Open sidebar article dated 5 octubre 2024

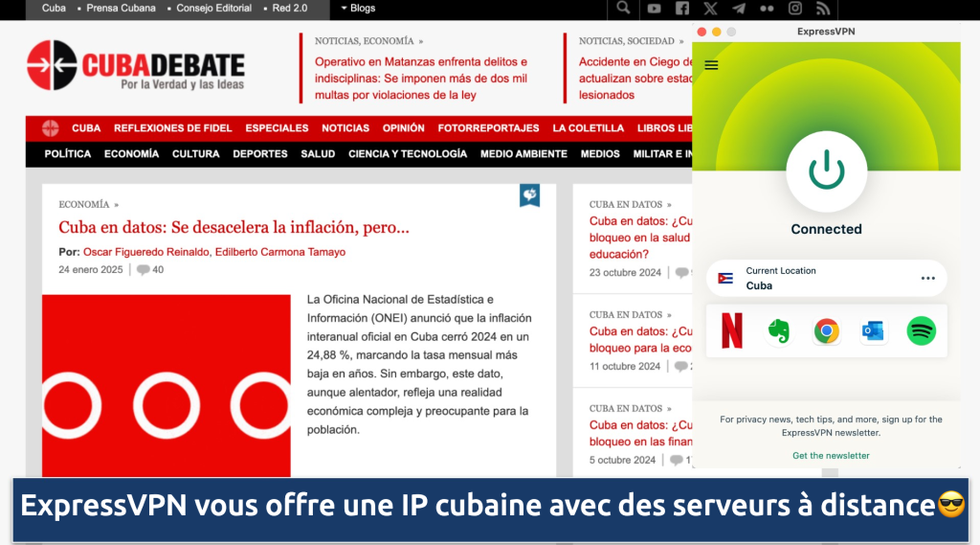[x=640, y=433]
